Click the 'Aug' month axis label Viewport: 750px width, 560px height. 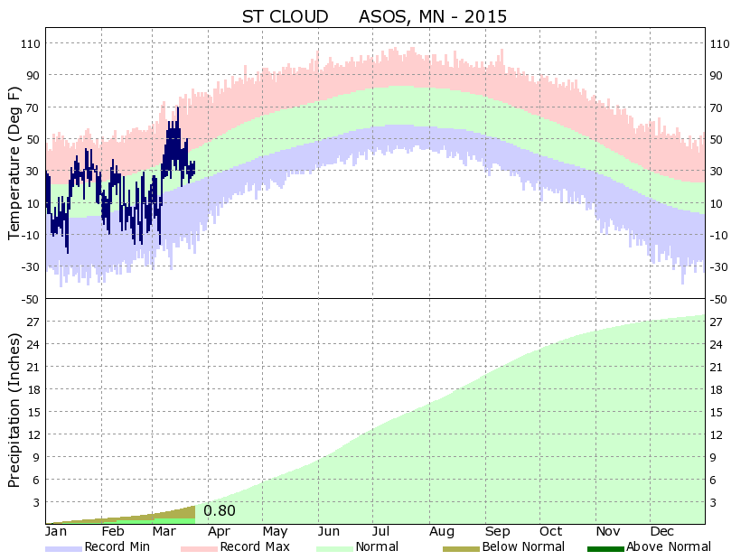(442, 531)
